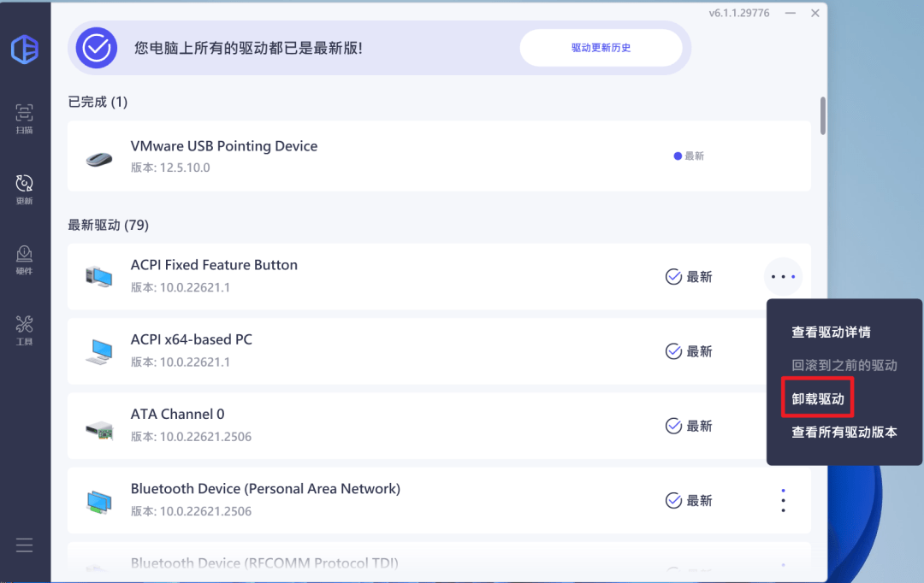Select the 工具 (Tools) sidebar icon
The width and height of the screenshot is (924, 583).
(x=24, y=327)
